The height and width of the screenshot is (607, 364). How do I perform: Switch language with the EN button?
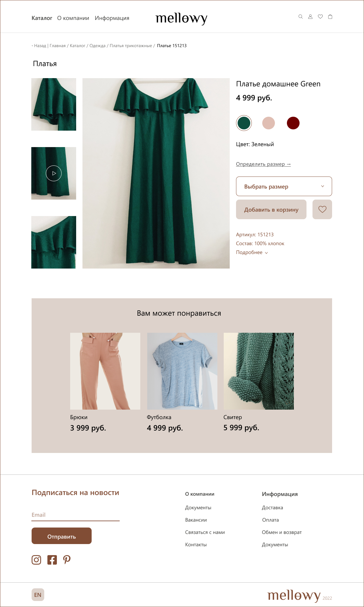pos(38,595)
